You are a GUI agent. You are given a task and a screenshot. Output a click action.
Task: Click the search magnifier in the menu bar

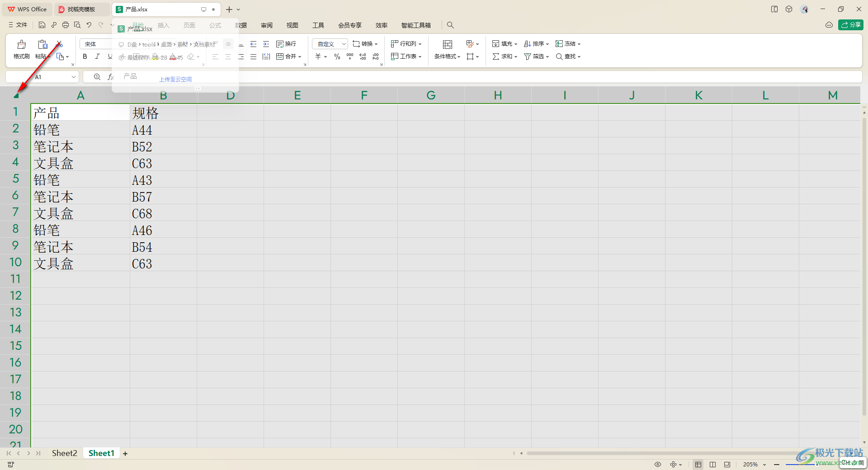click(x=450, y=25)
